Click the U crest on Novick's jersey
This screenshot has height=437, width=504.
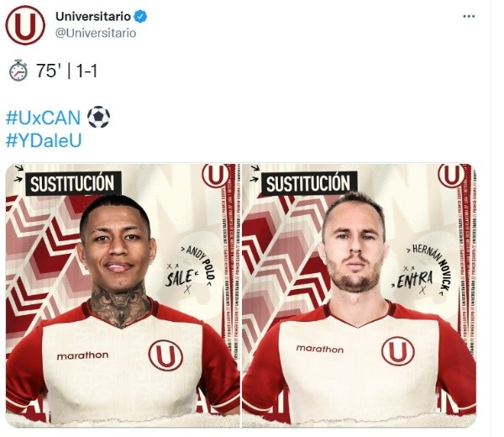point(398,351)
